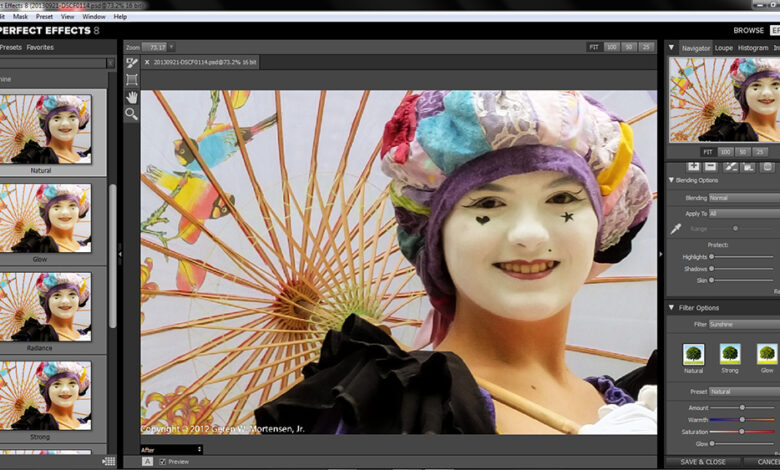Click the round effect stack icon
Viewport: 780px width, 470px height.
pyautogui.click(x=767, y=167)
